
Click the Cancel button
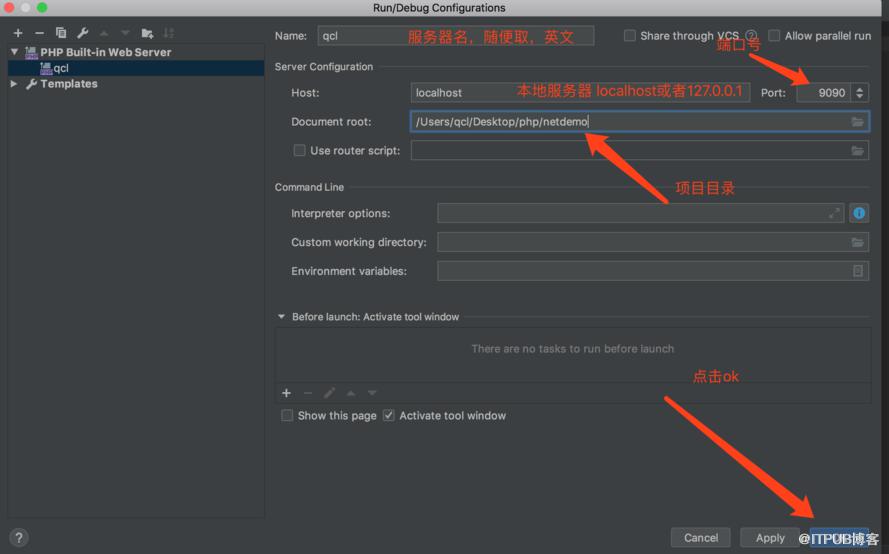tap(700, 538)
